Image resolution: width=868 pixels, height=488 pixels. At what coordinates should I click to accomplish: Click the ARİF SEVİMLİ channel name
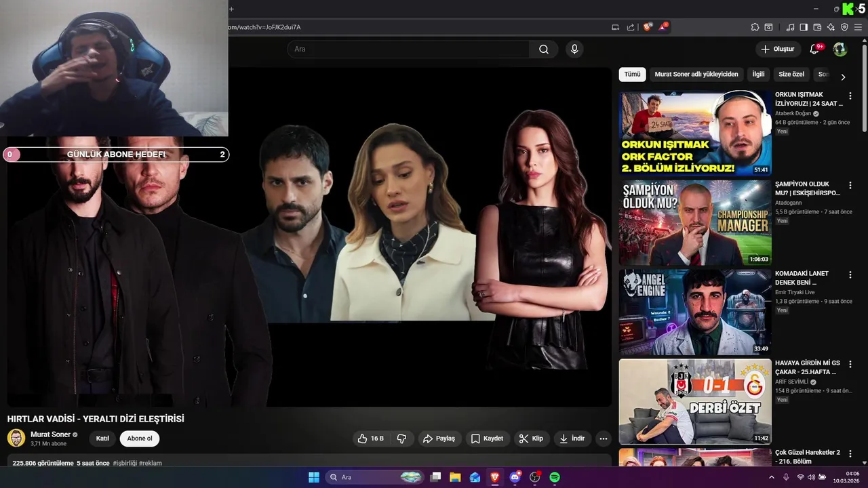pyautogui.click(x=792, y=382)
